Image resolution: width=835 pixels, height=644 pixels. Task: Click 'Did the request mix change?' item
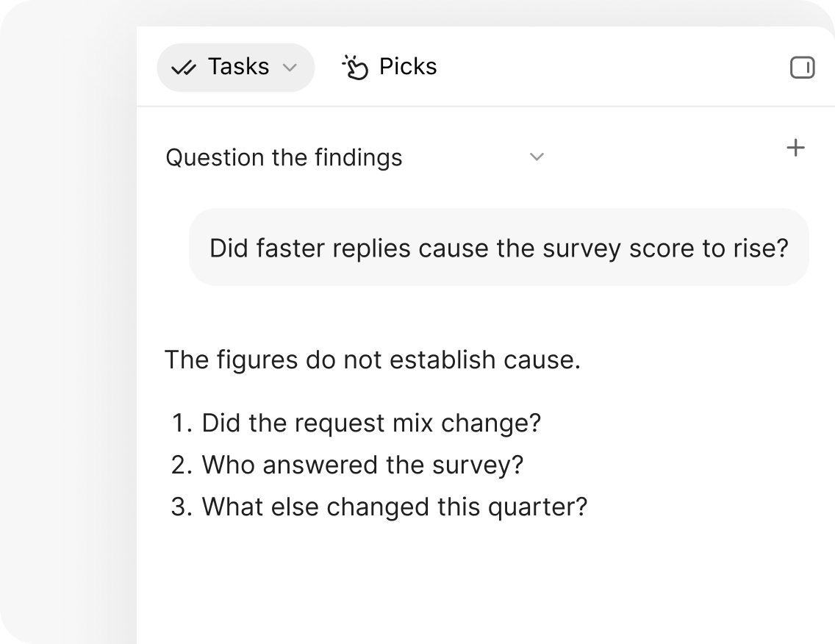coord(371,423)
